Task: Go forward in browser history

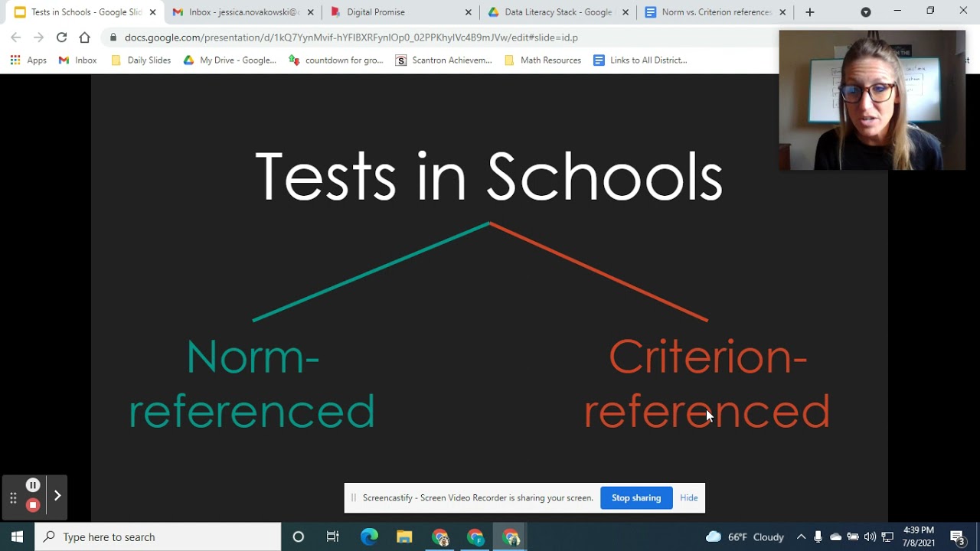Action: pyautogui.click(x=38, y=37)
